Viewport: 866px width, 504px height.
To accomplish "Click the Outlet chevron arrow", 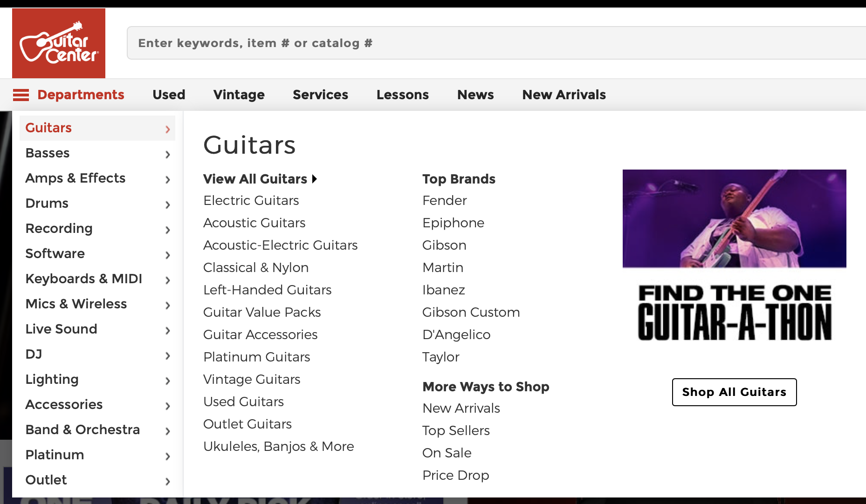I will point(168,481).
